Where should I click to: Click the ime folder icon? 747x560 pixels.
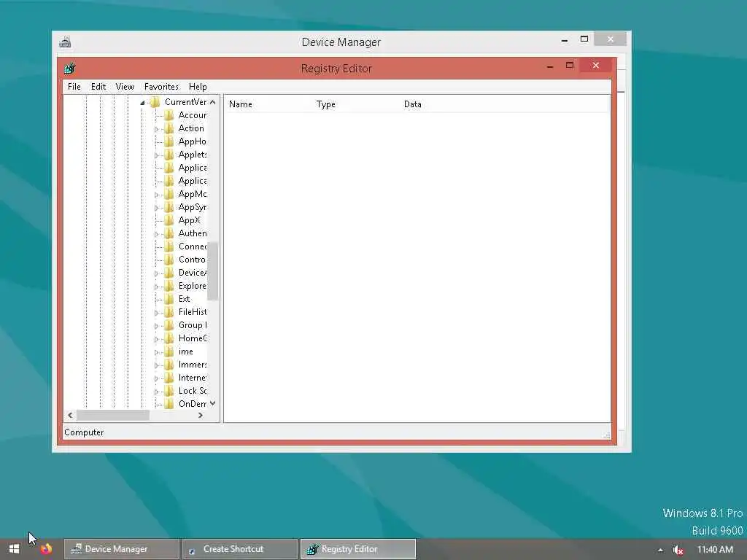point(169,351)
